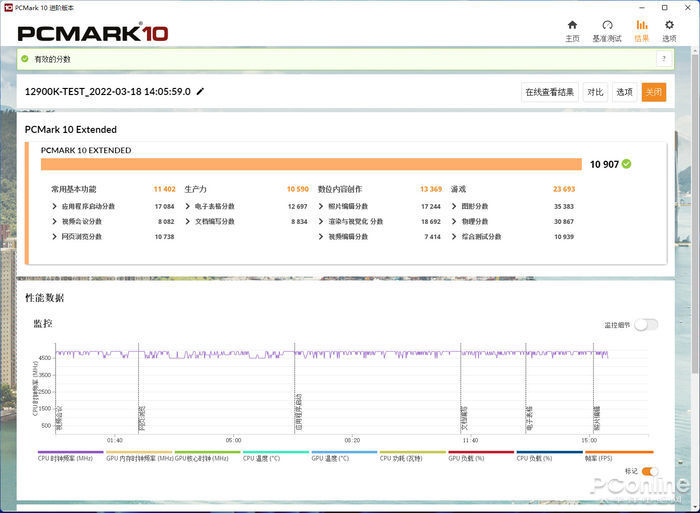Click the help question mark icon

(662, 59)
